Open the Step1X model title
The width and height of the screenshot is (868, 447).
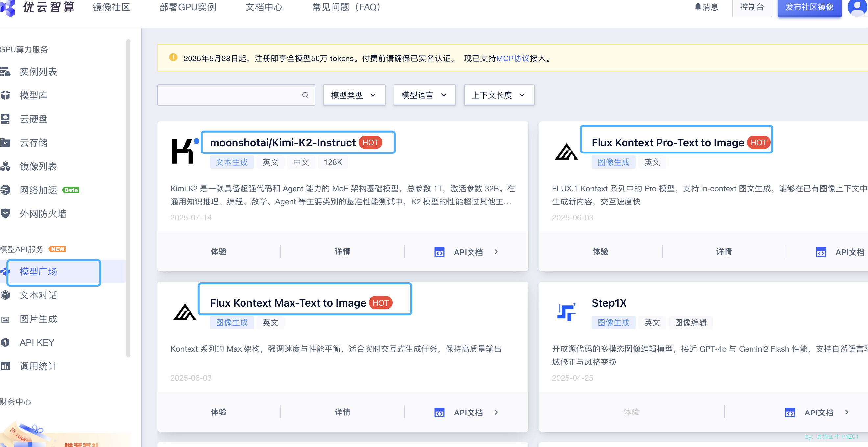coord(609,303)
